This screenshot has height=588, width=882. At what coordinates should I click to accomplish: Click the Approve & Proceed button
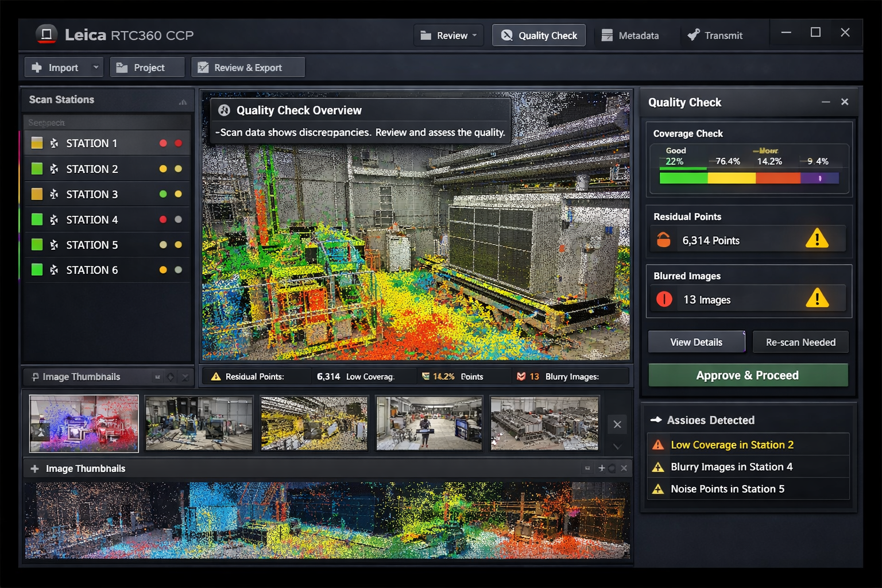tap(748, 375)
